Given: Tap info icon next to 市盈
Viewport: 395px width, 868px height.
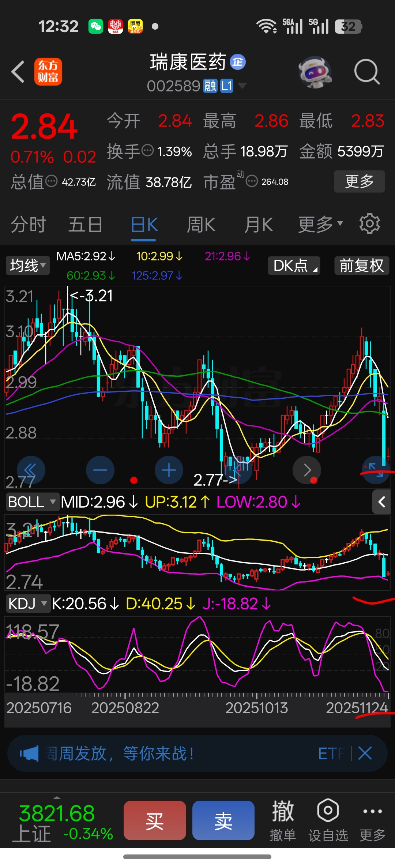Looking at the screenshot, I should [252, 181].
